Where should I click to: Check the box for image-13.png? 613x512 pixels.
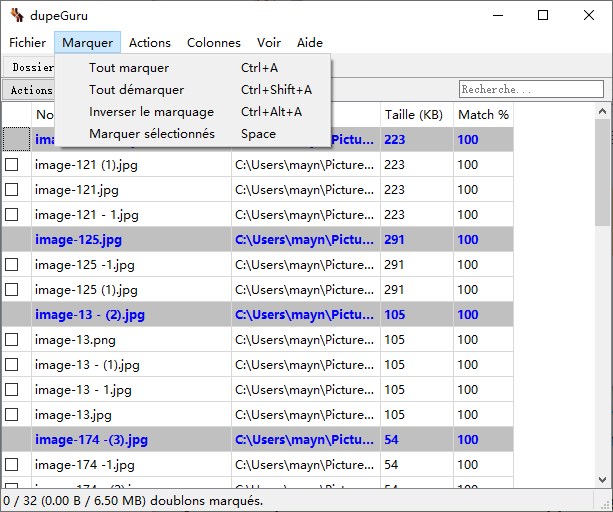(x=12, y=340)
